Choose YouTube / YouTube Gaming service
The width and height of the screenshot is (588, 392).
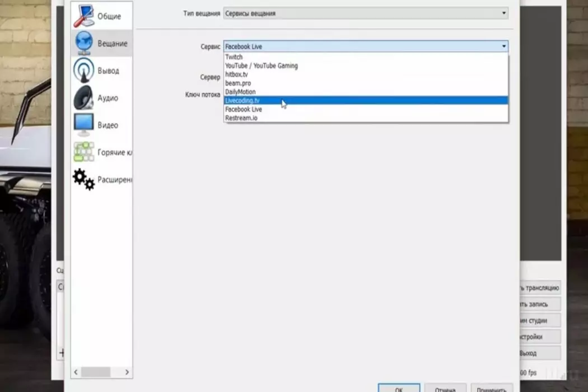coord(366,66)
